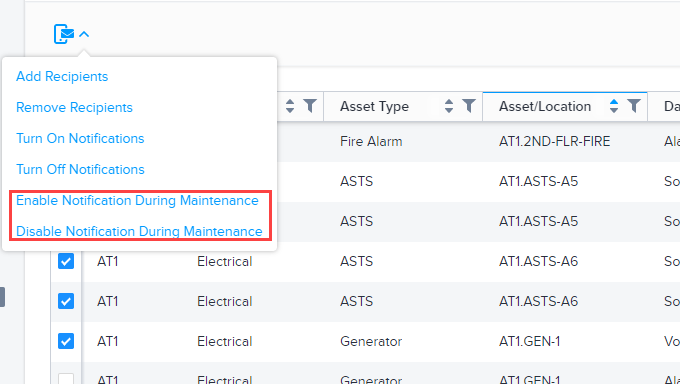680x384 pixels.
Task: Select Add Recipients menu option
Action: point(62,76)
